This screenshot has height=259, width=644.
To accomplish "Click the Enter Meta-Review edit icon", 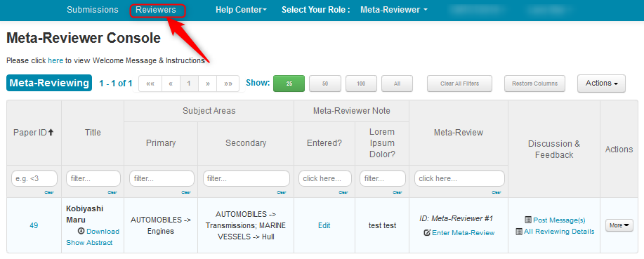I will (427, 233).
